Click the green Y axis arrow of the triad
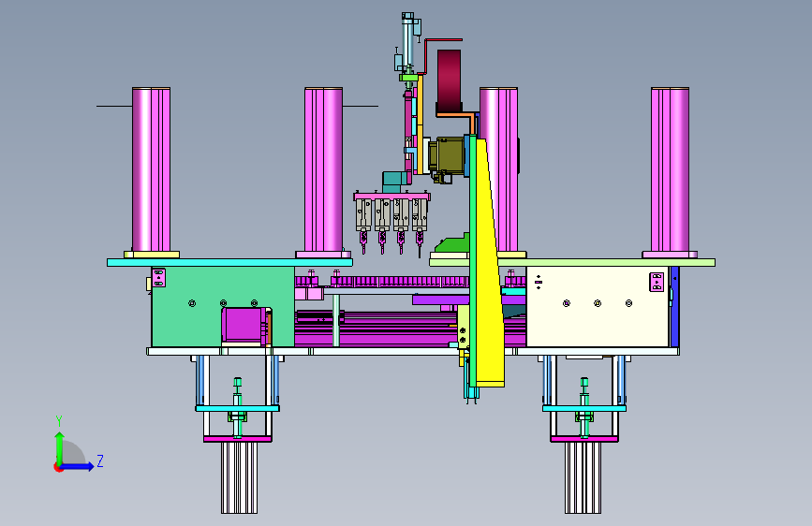 60,448
